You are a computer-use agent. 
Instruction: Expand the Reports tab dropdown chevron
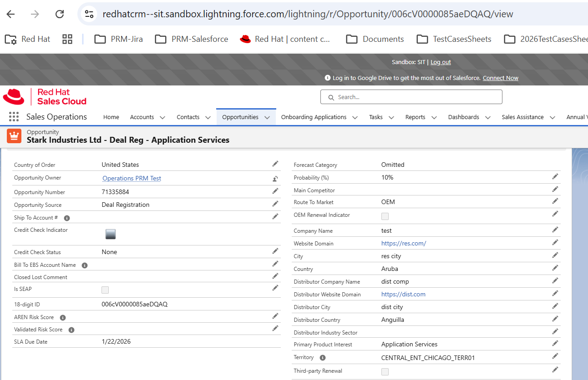point(434,117)
